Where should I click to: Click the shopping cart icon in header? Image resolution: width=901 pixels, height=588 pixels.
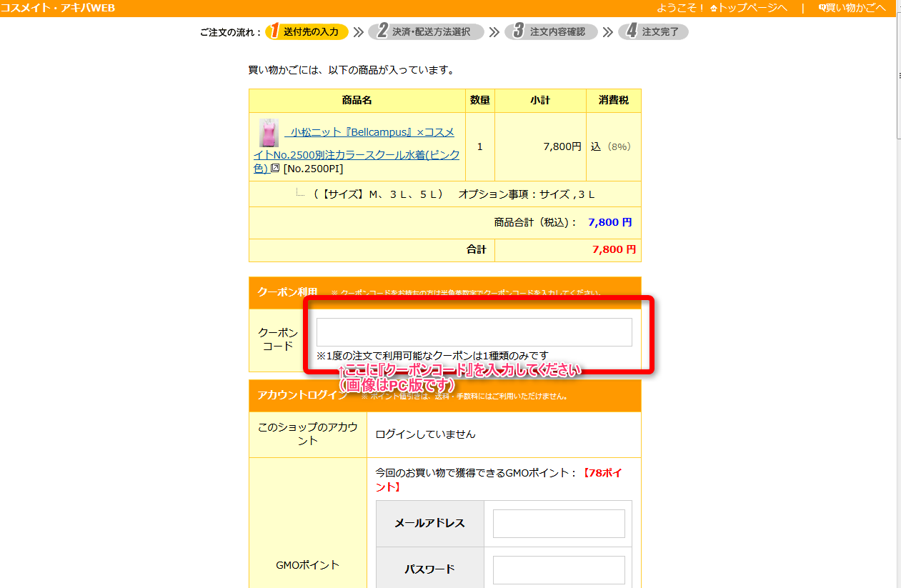[x=822, y=8]
